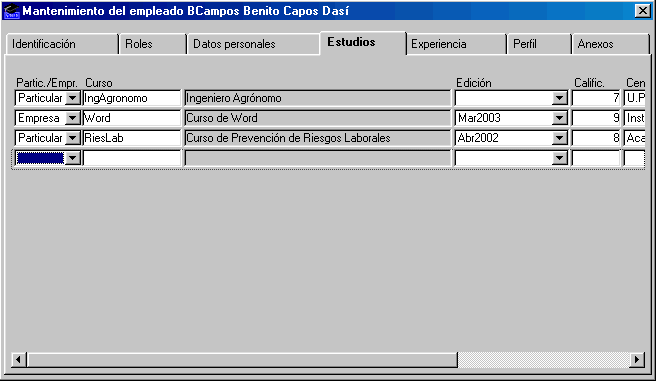Expand Particular dropdown for IngAgronomo row
Screen dimensions: 656x381
[73, 98]
